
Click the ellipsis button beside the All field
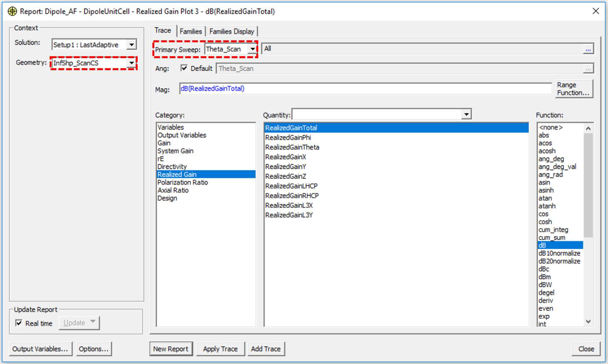[588, 49]
